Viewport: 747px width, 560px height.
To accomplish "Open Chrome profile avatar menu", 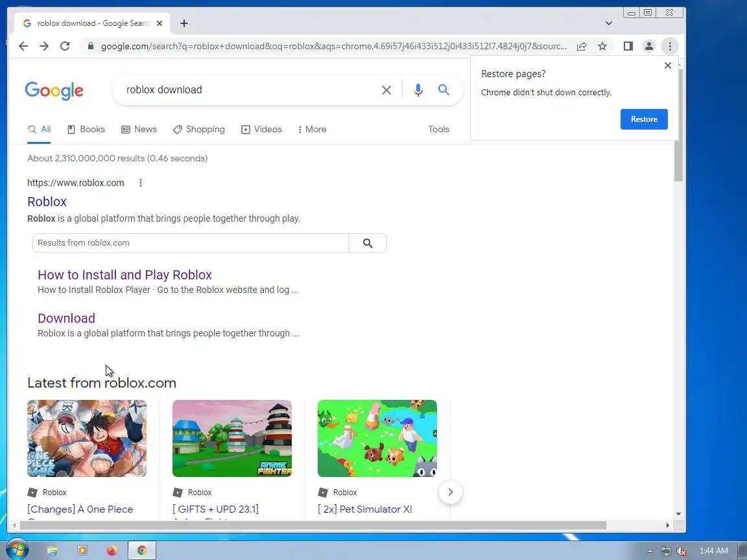I will 649,46.
